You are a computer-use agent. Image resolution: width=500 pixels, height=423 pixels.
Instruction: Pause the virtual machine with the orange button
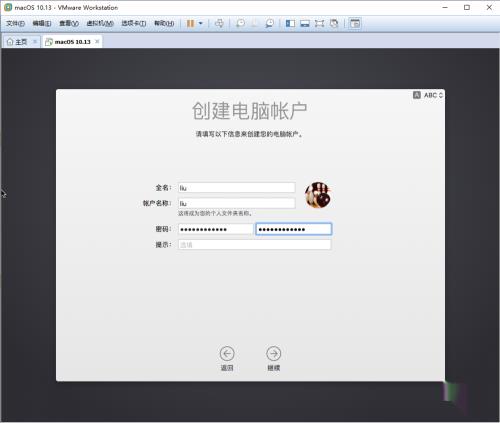(190, 23)
